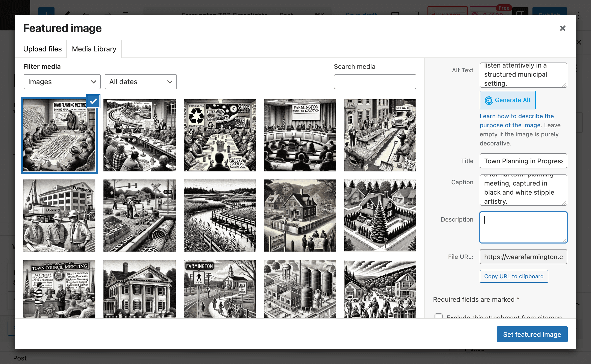The width and height of the screenshot is (591, 364).
Task: Select the sidewalk debate illustration thumbnail
Action: pos(380,135)
